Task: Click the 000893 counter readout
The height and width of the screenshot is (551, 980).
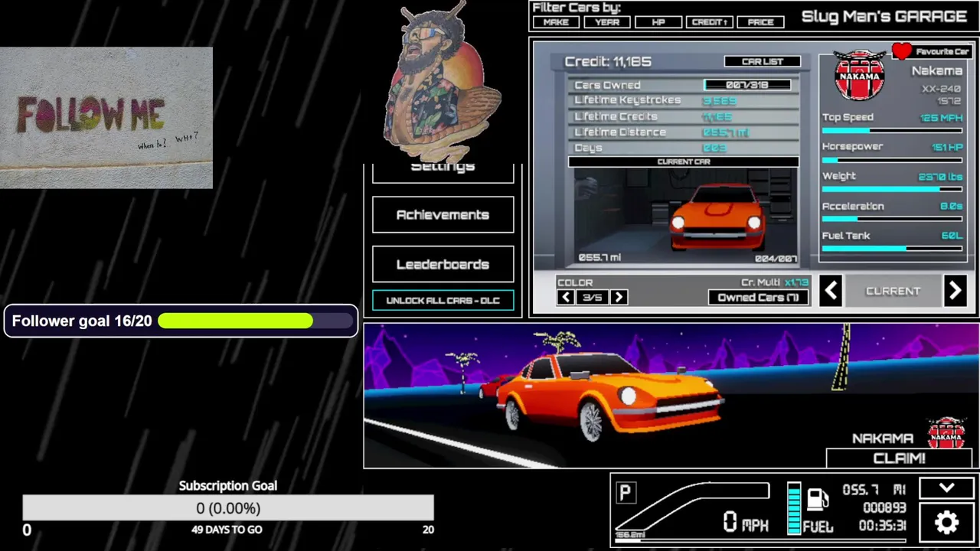Action: [884, 507]
